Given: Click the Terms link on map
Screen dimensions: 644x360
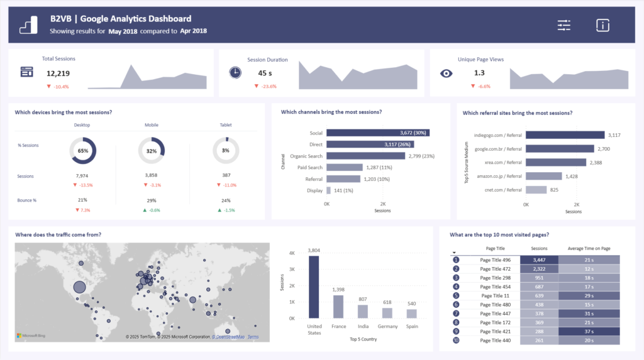Looking at the screenshot, I should (253, 337).
